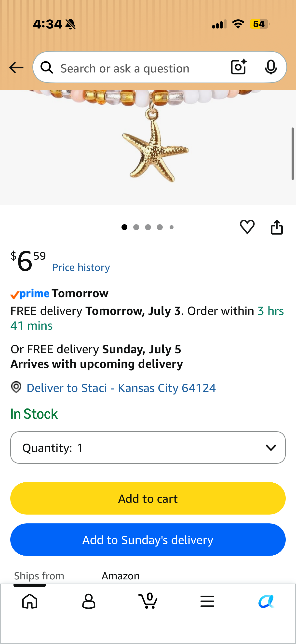The height and width of the screenshot is (644, 296).
Task: Focus the search or ask a question field
Action: point(140,68)
